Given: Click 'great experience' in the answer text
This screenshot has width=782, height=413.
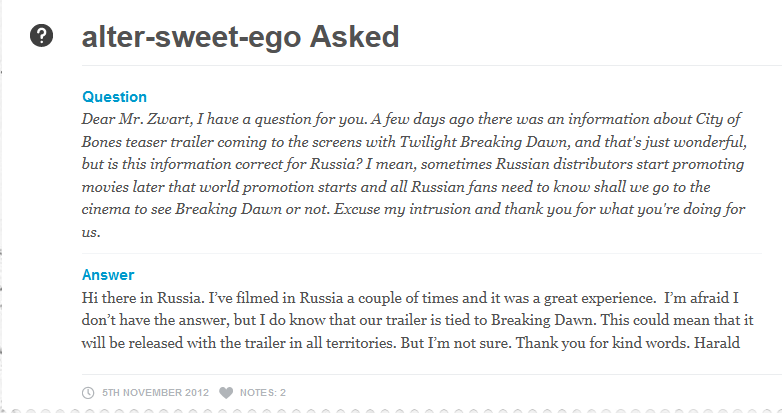Looking at the screenshot, I should coord(556,296).
